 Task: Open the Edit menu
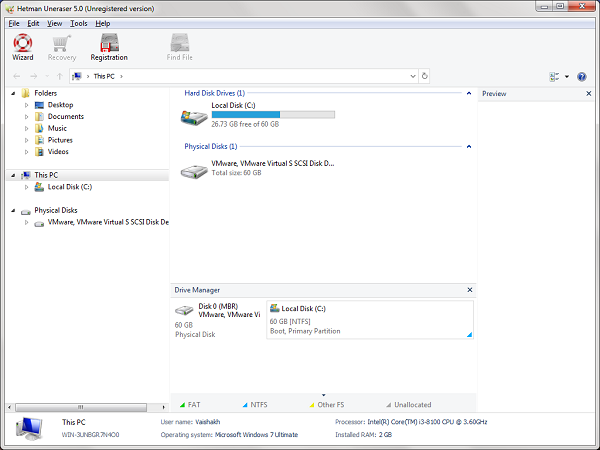[x=33, y=23]
